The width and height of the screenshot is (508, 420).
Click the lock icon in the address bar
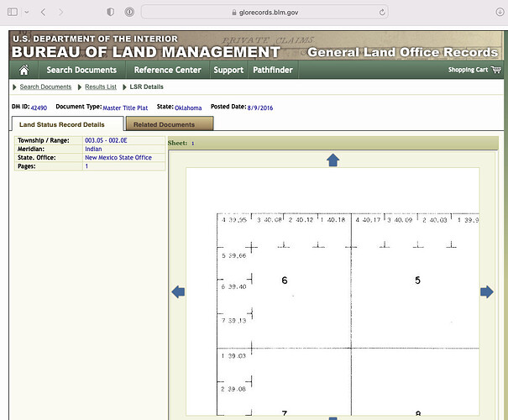tap(234, 13)
